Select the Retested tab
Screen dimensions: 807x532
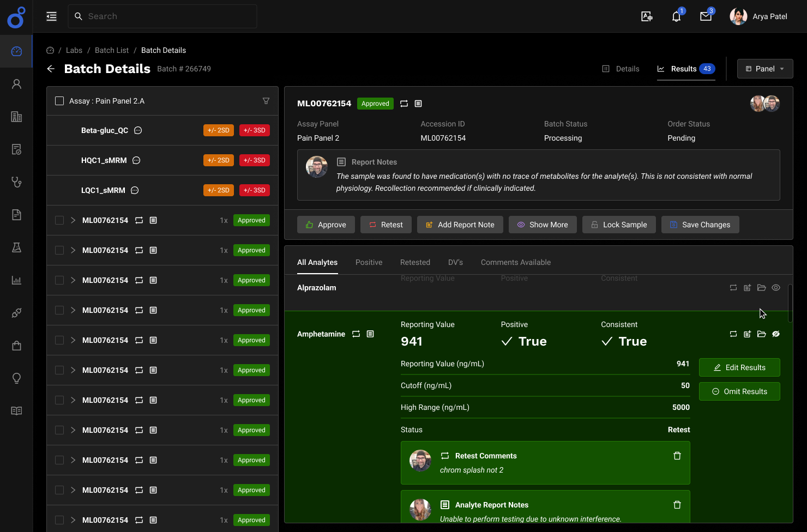pyautogui.click(x=415, y=262)
